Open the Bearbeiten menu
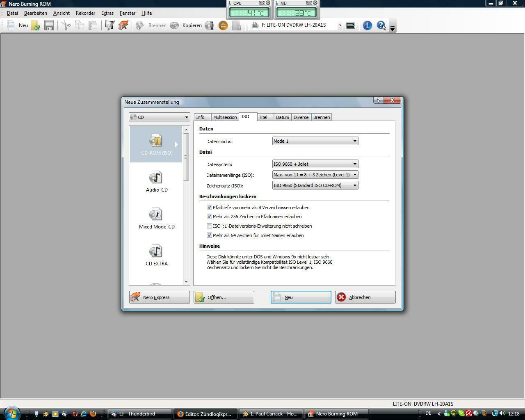This screenshot has width=525, height=420. coord(35,13)
